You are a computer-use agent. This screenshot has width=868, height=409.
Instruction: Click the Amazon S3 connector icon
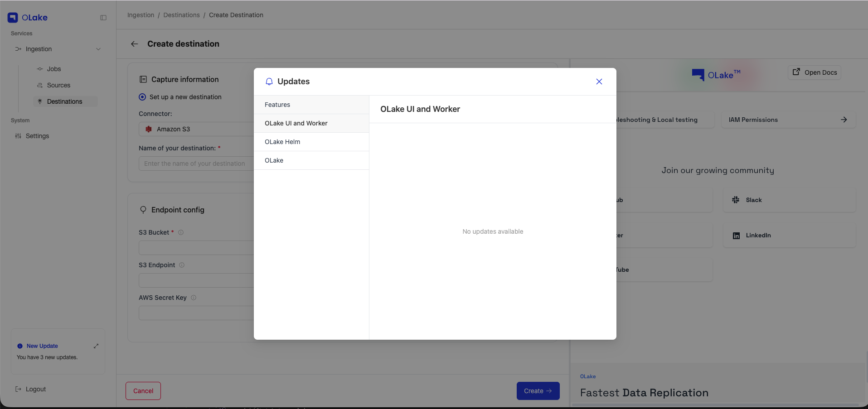point(149,129)
